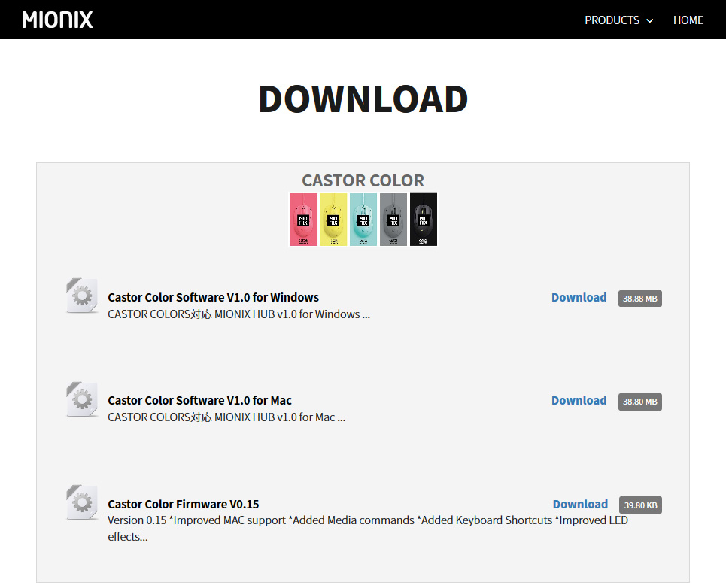
Task: Click gear file icon for Mac software
Action: [82, 399]
